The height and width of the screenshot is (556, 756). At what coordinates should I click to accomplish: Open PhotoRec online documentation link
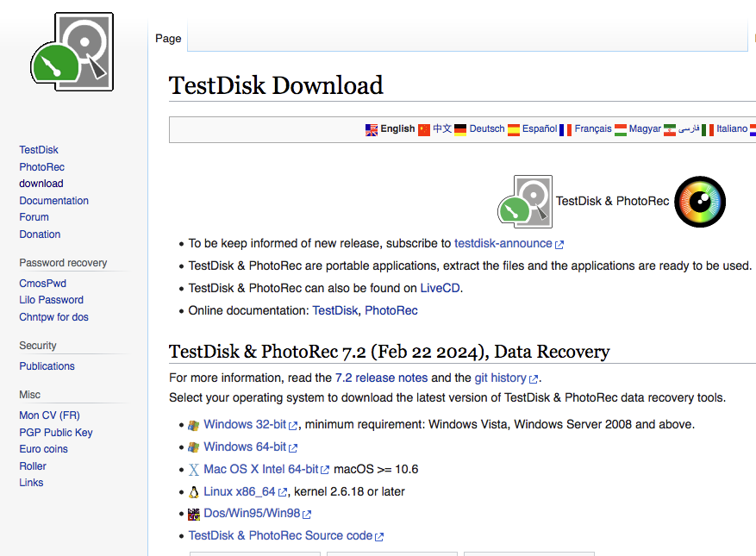pyautogui.click(x=391, y=310)
